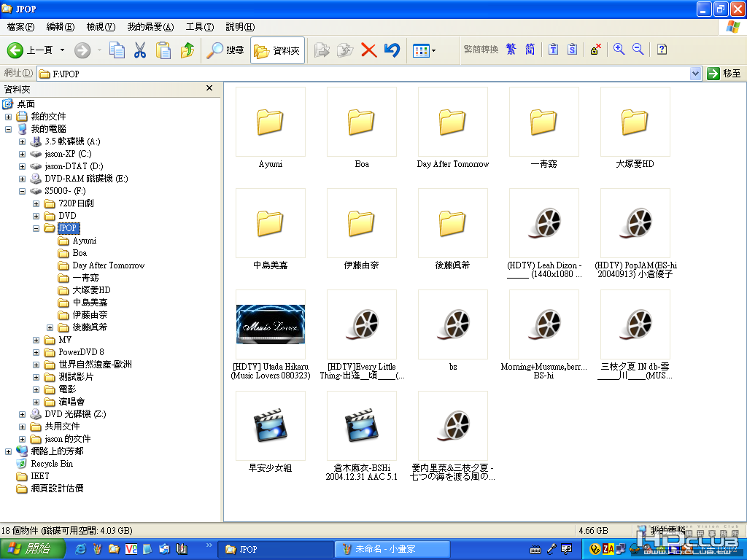Expand the jason-DTAT (D:) drive node

(x=22, y=166)
